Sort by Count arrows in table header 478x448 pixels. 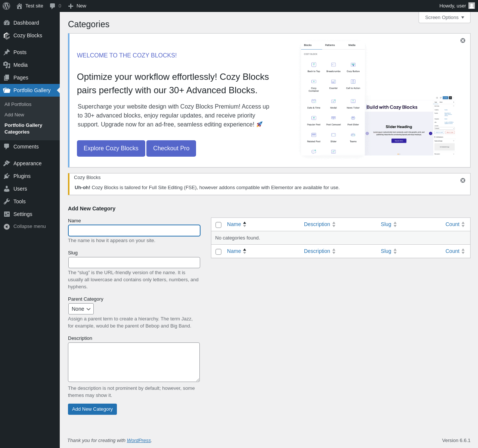click(x=463, y=224)
